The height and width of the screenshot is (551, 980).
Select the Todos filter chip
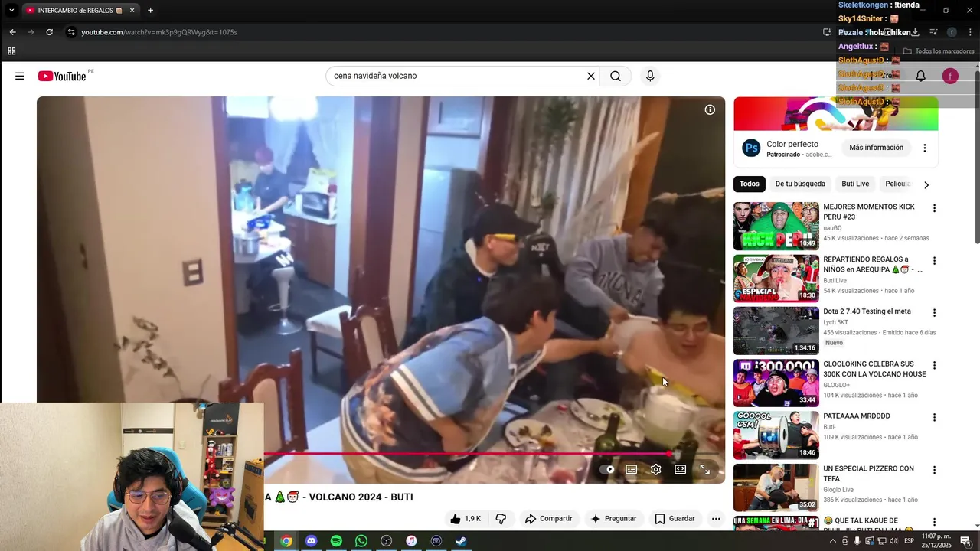pyautogui.click(x=750, y=184)
